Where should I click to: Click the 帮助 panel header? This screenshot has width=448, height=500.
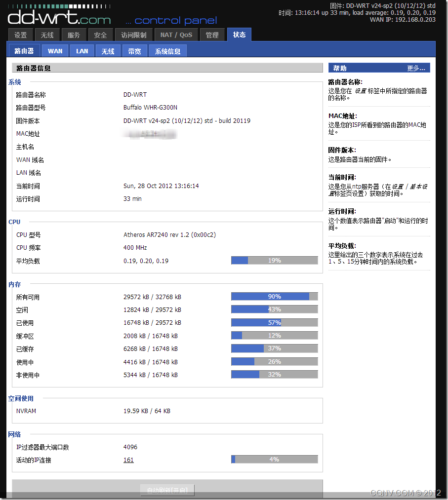(x=379, y=68)
